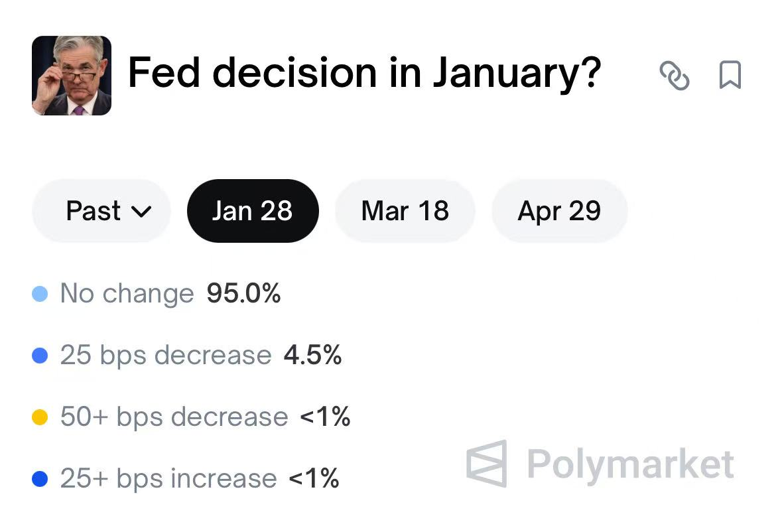This screenshot has height=532, width=782.
Task: Click the light blue No change dot
Action: 40,294
